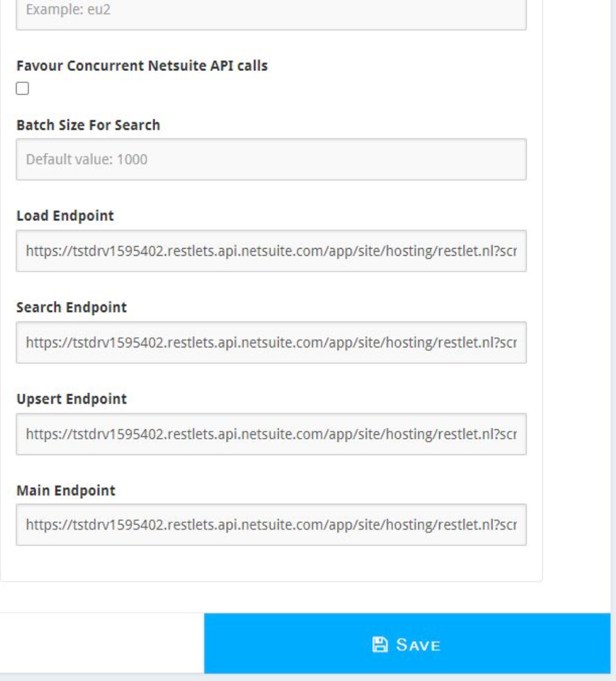Focus the Batch Size For Search field
This screenshot has width=616, height=681.
pyautogui.click(x=271, y=159)
